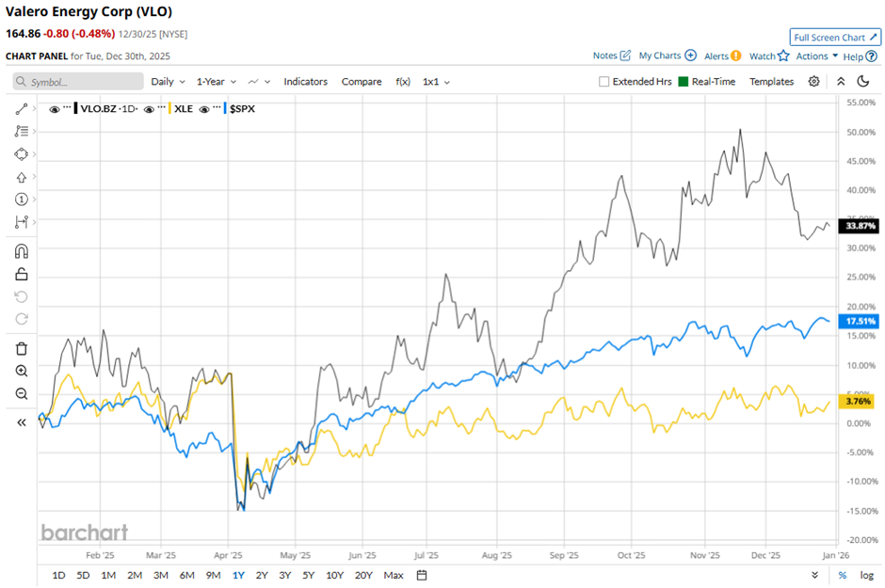Open chart settings gear
This screenshot has height=588, width=885.
(814, 82)
